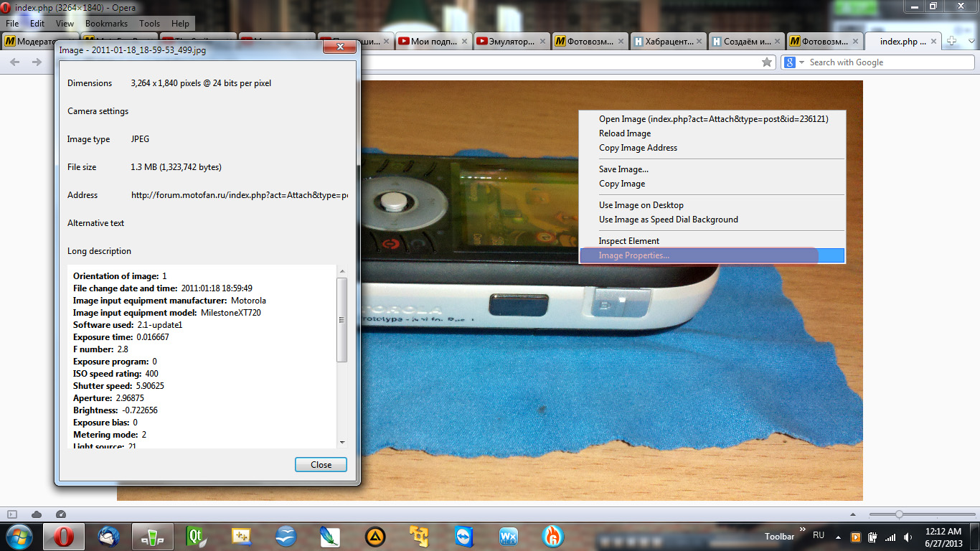Toggle the panels button in Opera's status bar
Viewport: 980px width, 551px height.
pyautogui.click(x=12, y=514)
